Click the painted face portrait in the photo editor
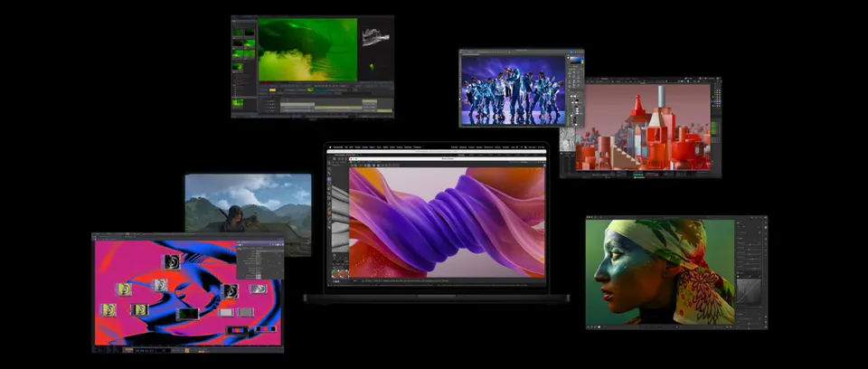This screenshot has height=369, width=868. (x=660, y=272)
